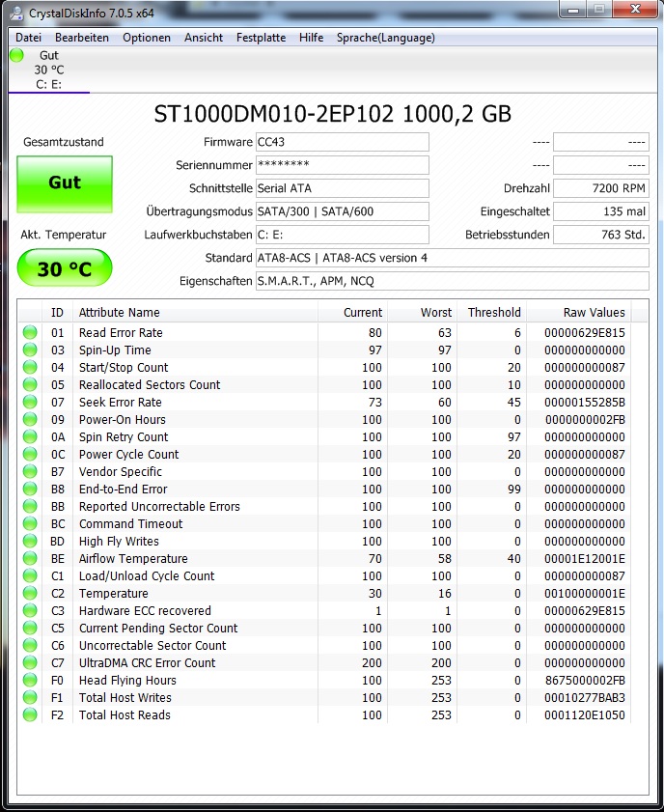Click green status icon for Spin Retry Count

pos(30,436)
